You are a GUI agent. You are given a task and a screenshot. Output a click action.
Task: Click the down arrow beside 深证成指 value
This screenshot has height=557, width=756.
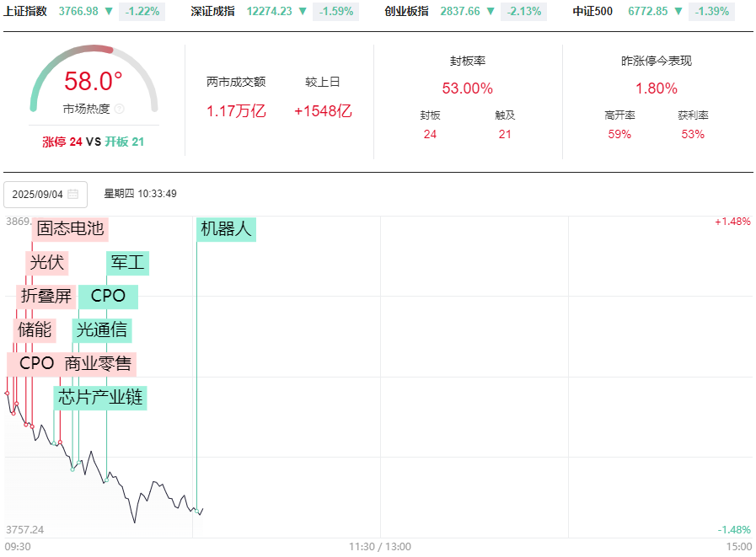click(x=303, y=12)
